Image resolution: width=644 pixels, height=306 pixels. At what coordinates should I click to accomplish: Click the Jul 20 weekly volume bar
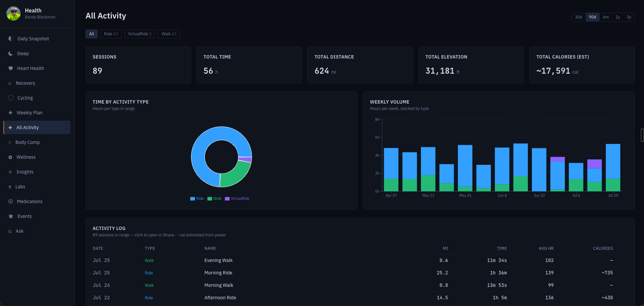(x=613, y=167)
